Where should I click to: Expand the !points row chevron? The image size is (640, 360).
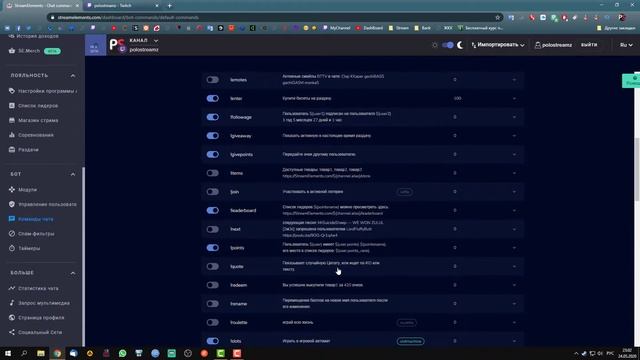(514, 248)
